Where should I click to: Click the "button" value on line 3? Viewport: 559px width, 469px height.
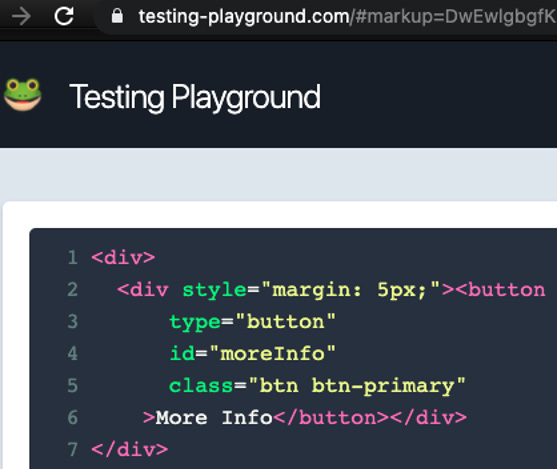[285, 321]
